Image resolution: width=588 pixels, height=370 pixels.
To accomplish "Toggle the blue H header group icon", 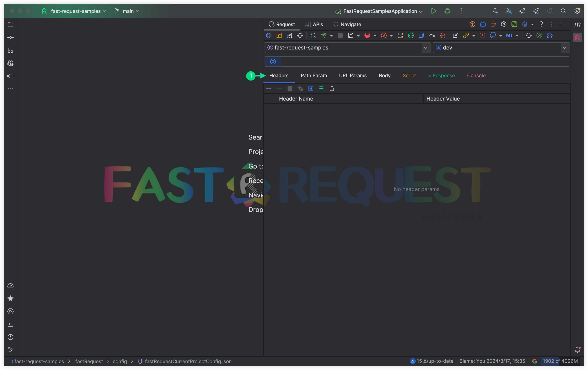I will coord(311,88).
